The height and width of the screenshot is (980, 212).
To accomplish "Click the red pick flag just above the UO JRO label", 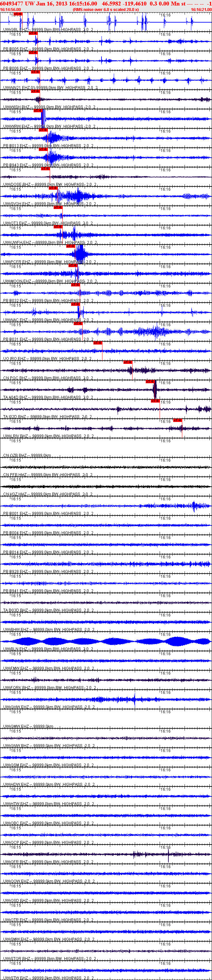I will [x=98, y=343].
